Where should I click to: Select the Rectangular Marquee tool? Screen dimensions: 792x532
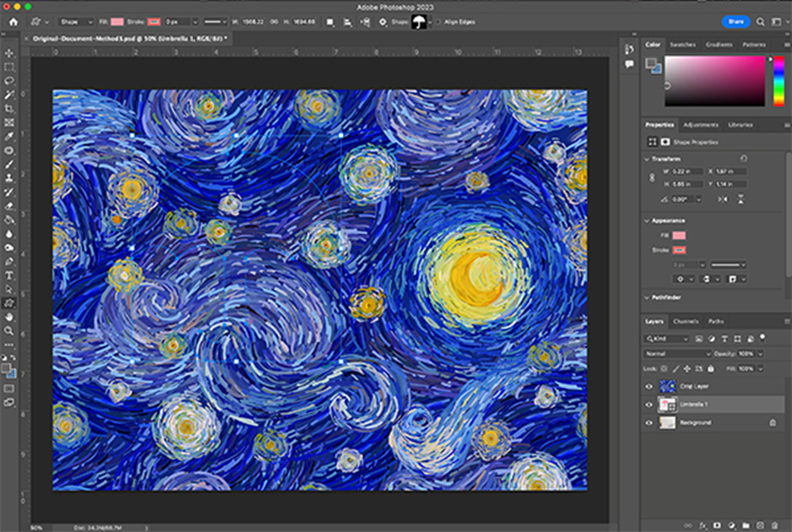pos(9,68)
